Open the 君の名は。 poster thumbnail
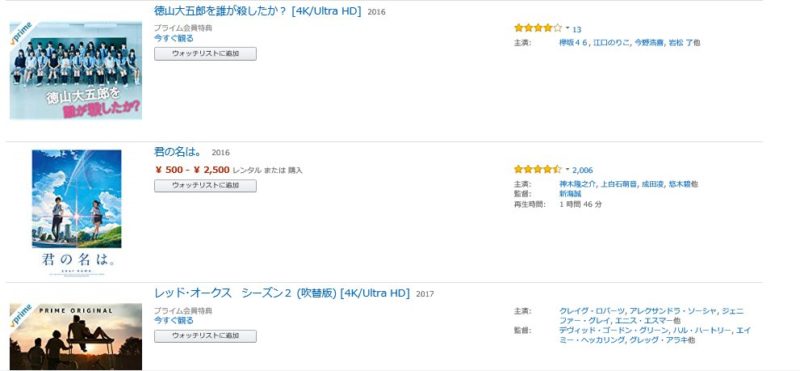 pyautogui.click(x=77, y=212)
